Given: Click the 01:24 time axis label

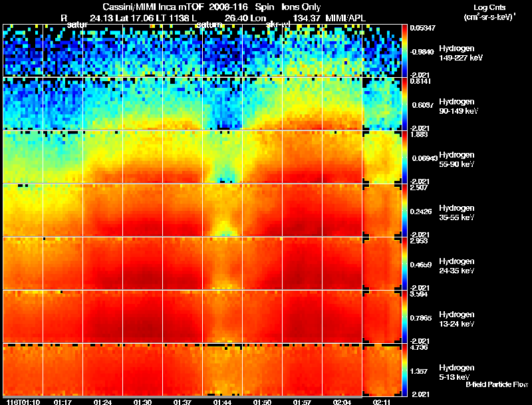Looking at the screenshot, I should (x=103, y=402).
